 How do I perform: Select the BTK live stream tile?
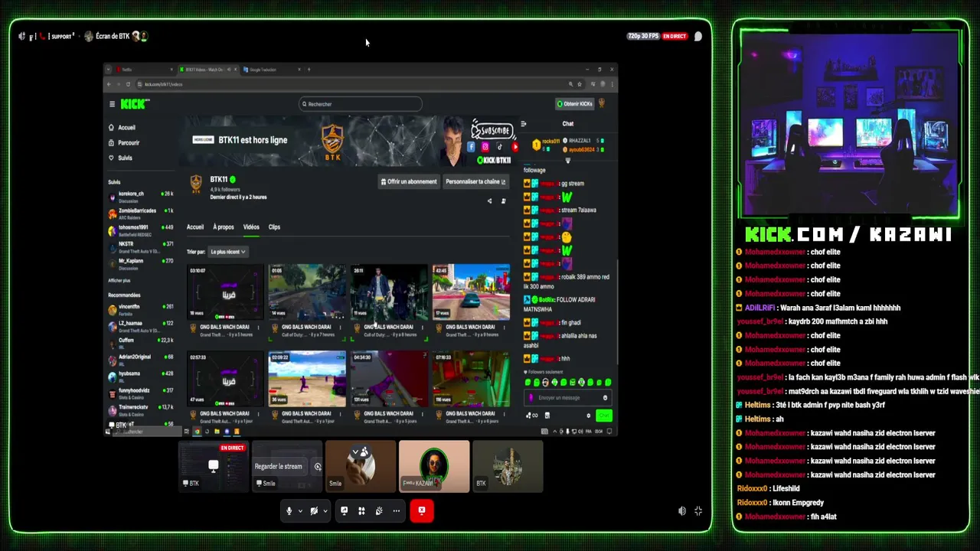click(x=214, y=465)
